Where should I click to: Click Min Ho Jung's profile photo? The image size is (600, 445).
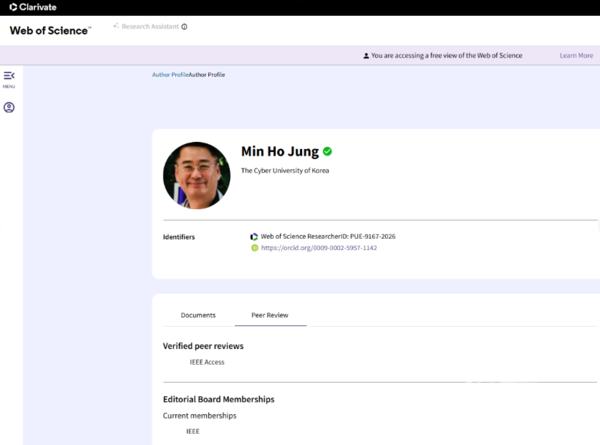197,175
